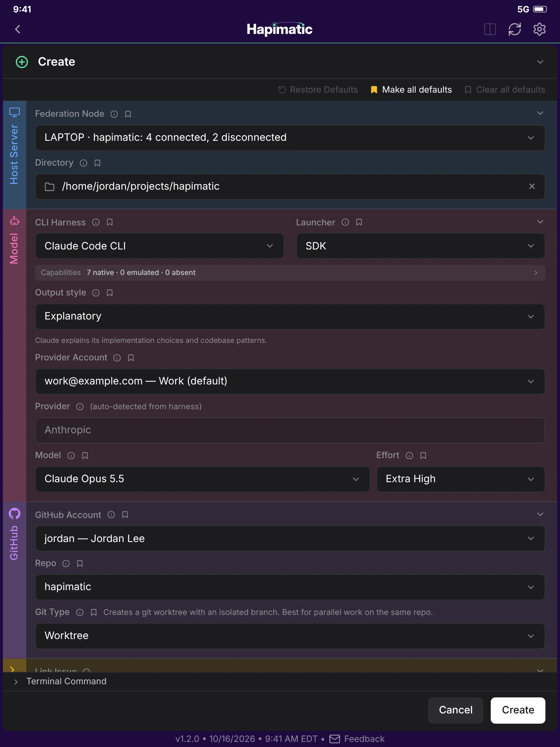Click Make all defaults
Viewport: 560px width, 747px height.
pos(411,90)
